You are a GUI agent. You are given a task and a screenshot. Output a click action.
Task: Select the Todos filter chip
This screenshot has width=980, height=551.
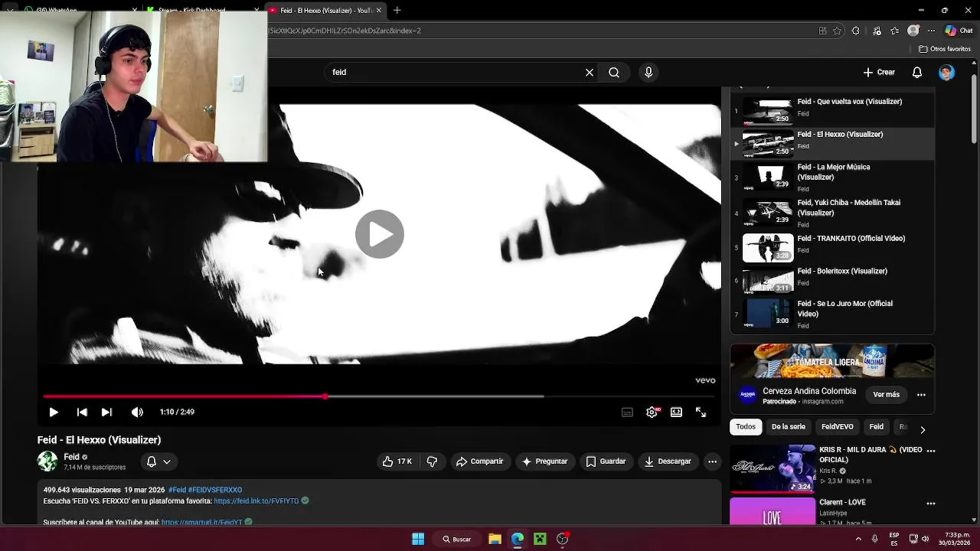[x=746, y=427]
